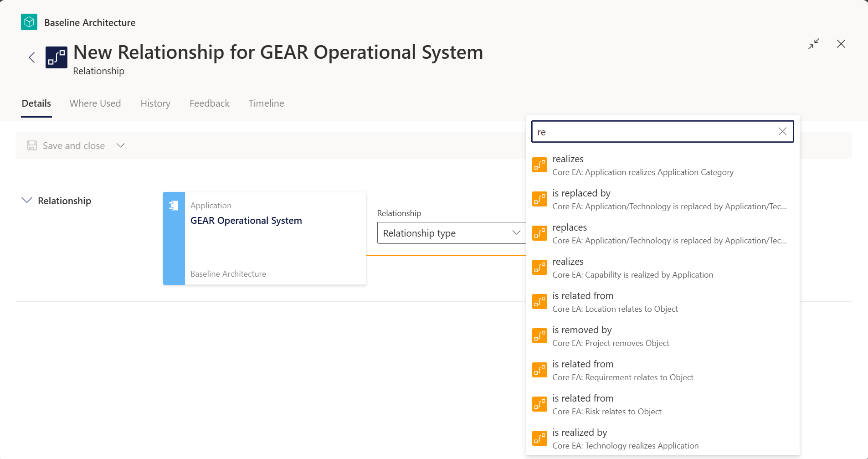Click the collapse dialog arrows icon
This screenshot has width=868, height=459.
pos(814,44)
